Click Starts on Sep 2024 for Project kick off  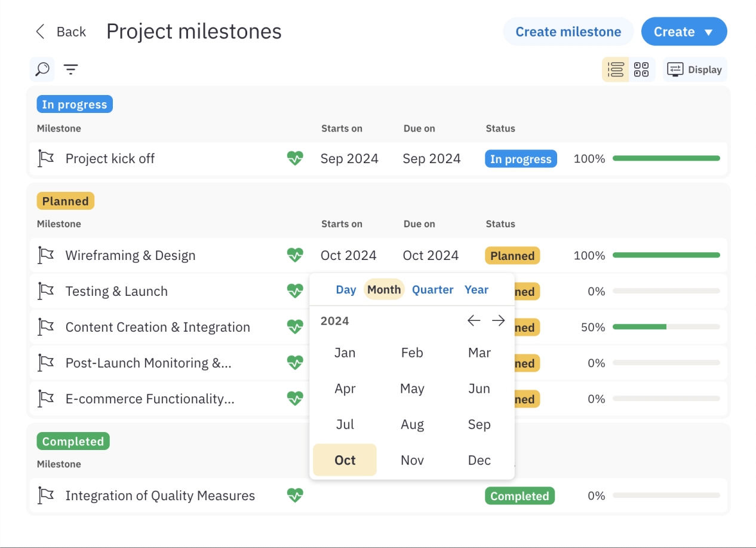[349, 158]
